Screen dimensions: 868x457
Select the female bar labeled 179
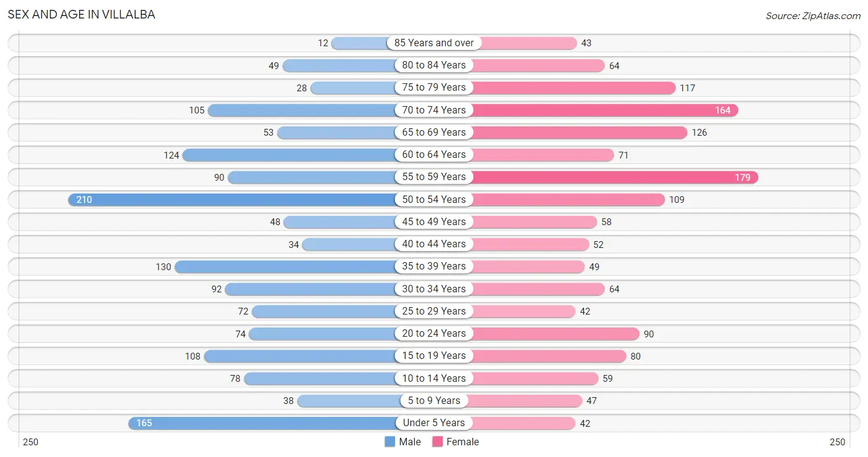[614, 177]
